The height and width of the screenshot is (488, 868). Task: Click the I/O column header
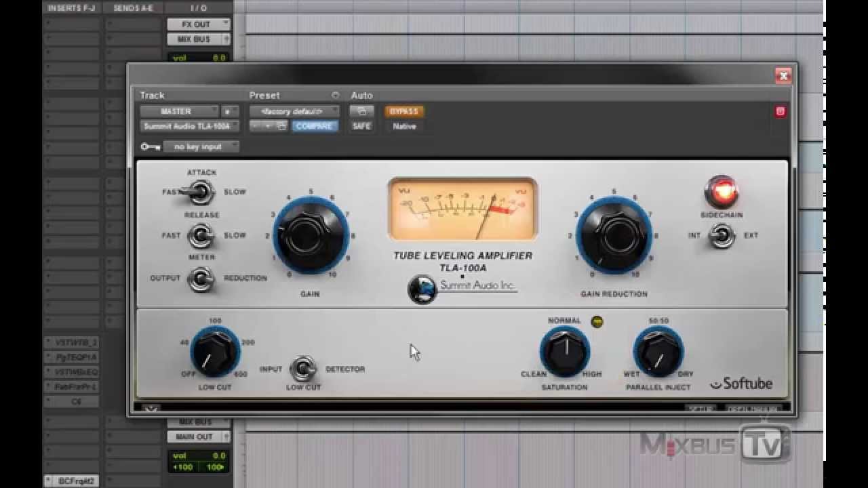coord(199,8)
